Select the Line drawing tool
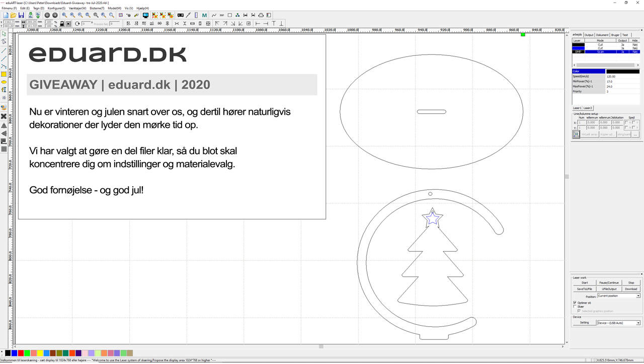The image size is (644, 364). 4,50
